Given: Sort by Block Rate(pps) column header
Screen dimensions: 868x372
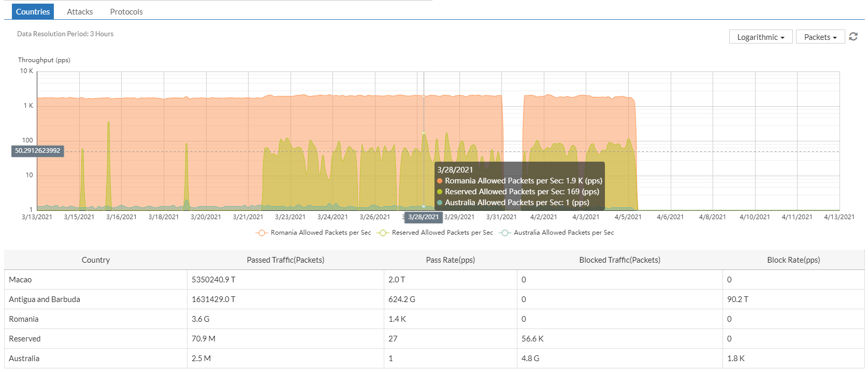Looking at the screenshot, I should point(793,260).
